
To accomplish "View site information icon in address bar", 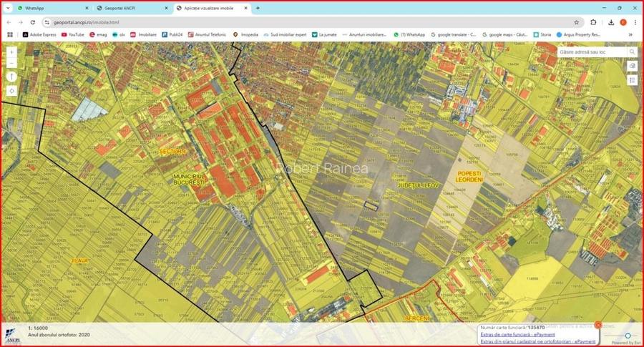I will point(47,22).
